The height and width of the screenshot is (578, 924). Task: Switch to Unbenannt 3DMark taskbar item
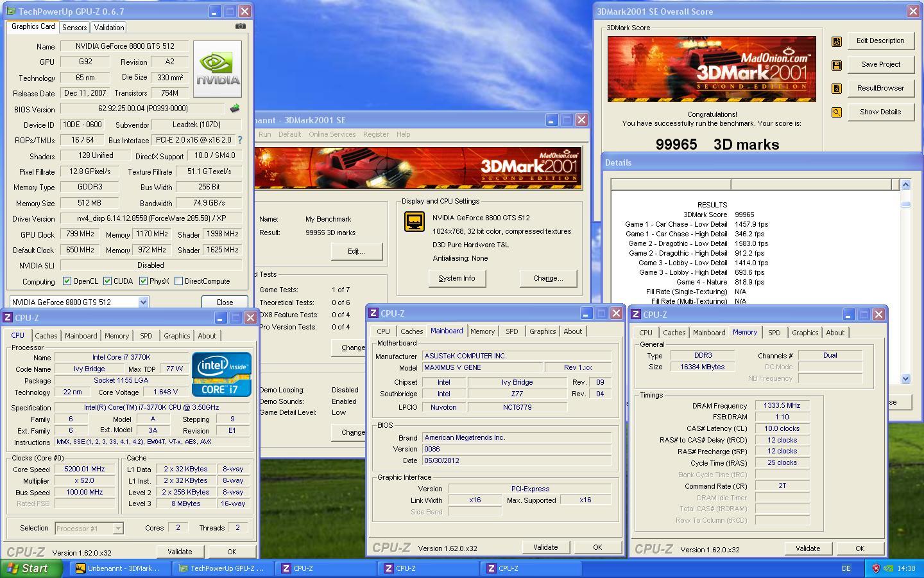121,568
